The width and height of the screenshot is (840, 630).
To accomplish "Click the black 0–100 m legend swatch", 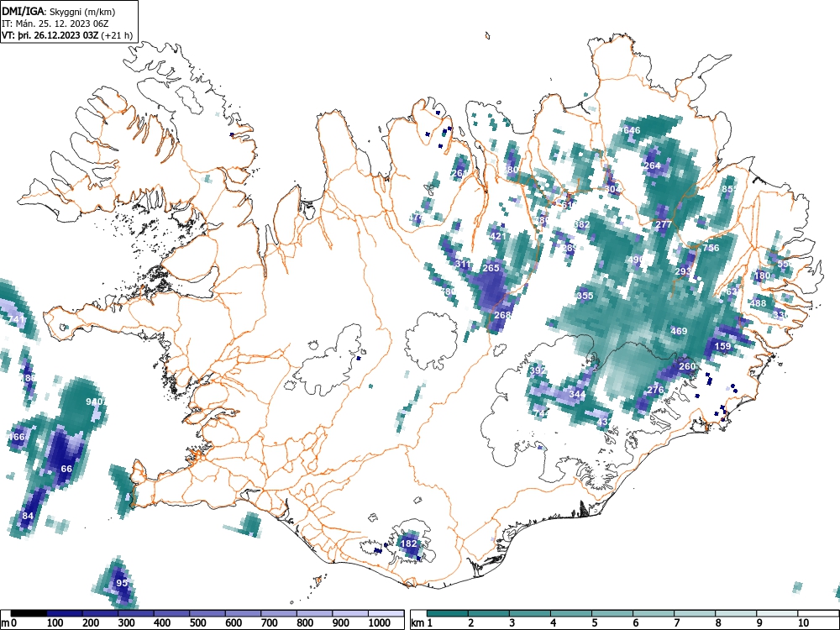I will click(x=29, y=613).
